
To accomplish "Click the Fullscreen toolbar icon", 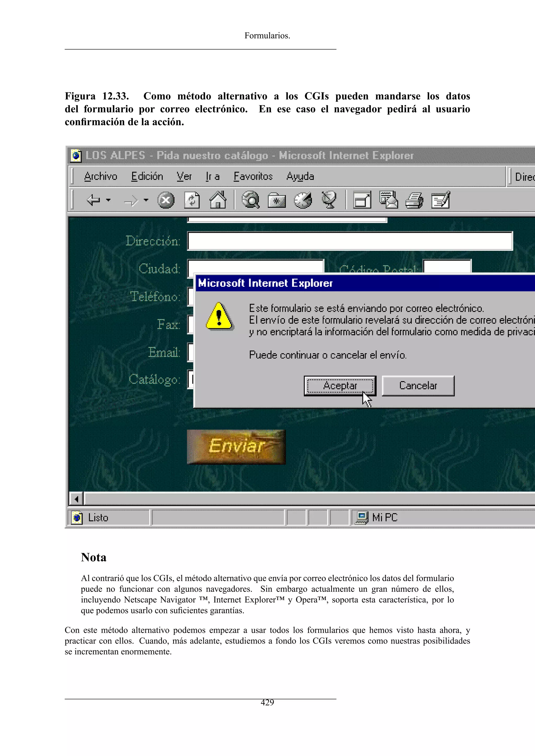I will point(362,200).
